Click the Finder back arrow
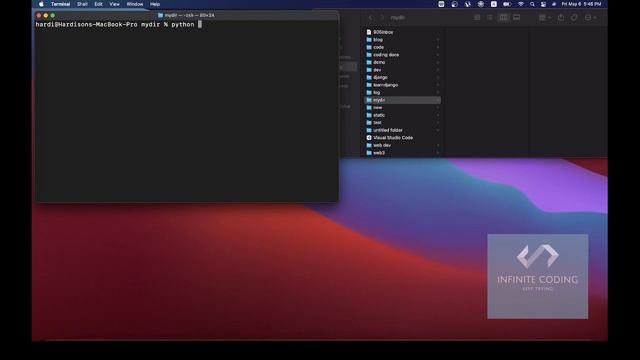 click(x=371, y=18)
